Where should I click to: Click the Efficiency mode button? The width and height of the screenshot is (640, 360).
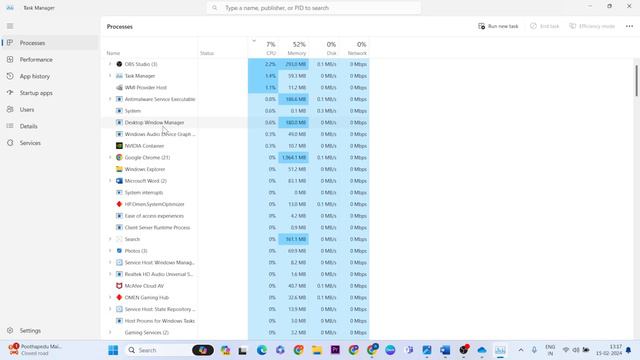click(592, 26)
